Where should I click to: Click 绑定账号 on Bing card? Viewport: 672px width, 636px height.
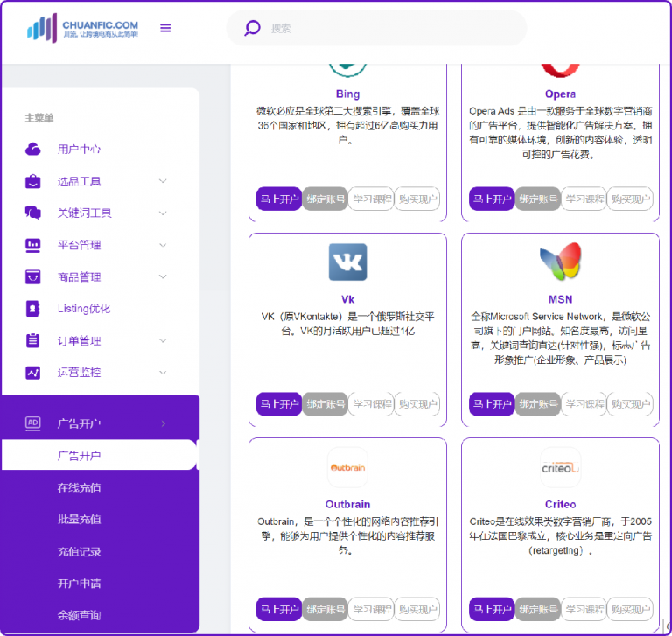(325, 199)
